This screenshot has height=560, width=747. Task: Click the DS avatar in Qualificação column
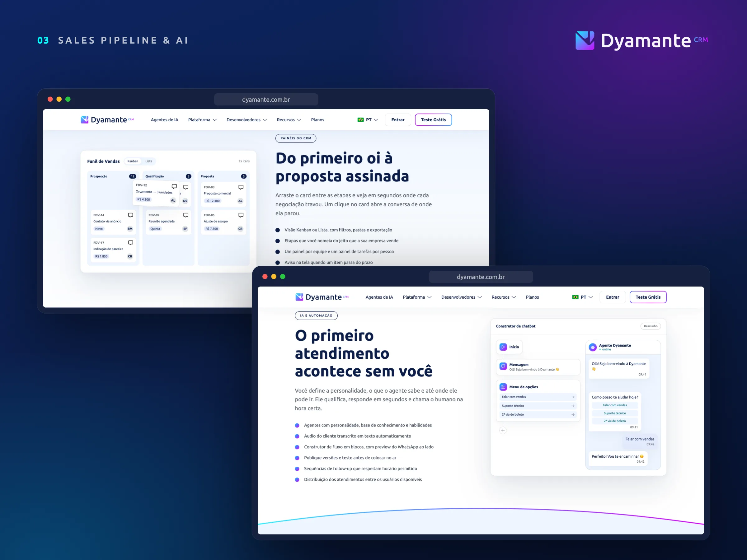tap(185, 201)
